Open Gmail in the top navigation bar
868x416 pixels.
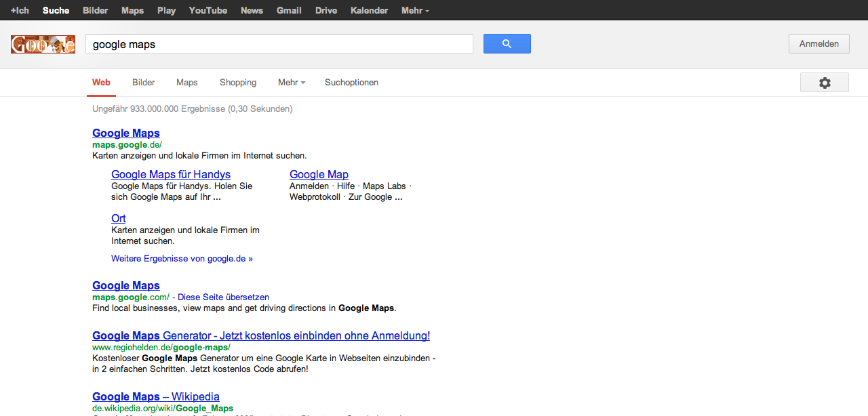click(x=289, y=10)
